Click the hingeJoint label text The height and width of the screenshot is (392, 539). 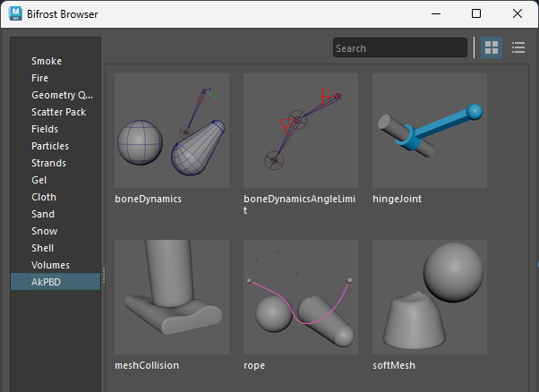pyautogui.click(x=397, y=199)
